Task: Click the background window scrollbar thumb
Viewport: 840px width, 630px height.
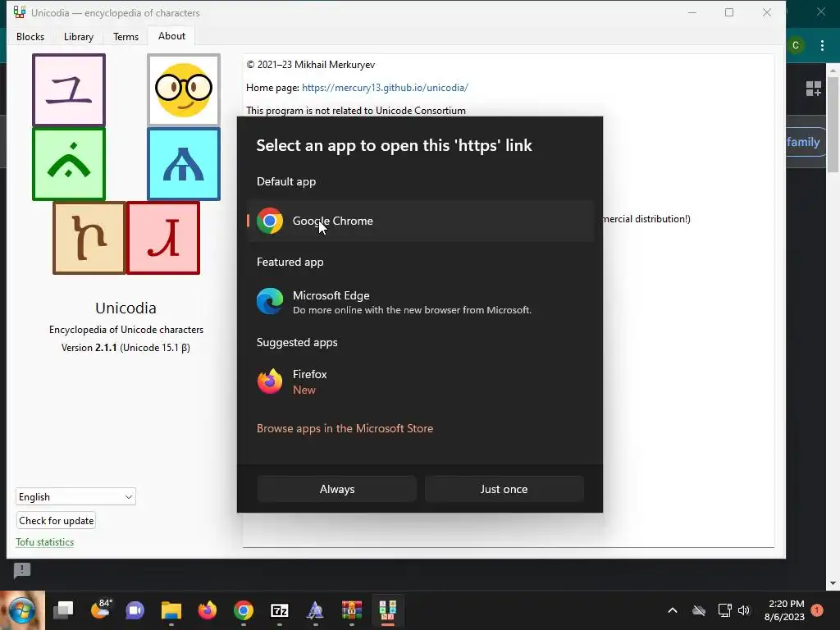Action: click(833, 125)
